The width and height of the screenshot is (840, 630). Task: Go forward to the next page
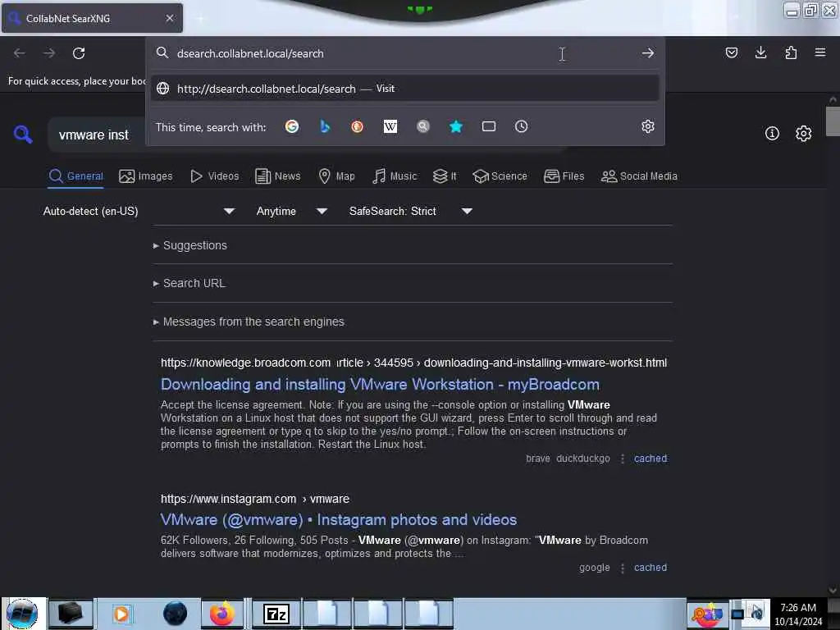click(49, 53)
